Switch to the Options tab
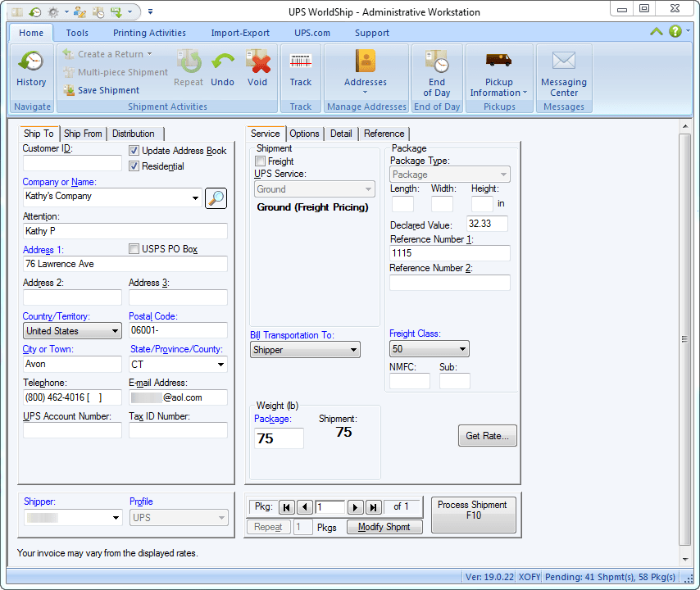This screenshot has height=590, width=700. pyautogui.click(x=304, y=134)
